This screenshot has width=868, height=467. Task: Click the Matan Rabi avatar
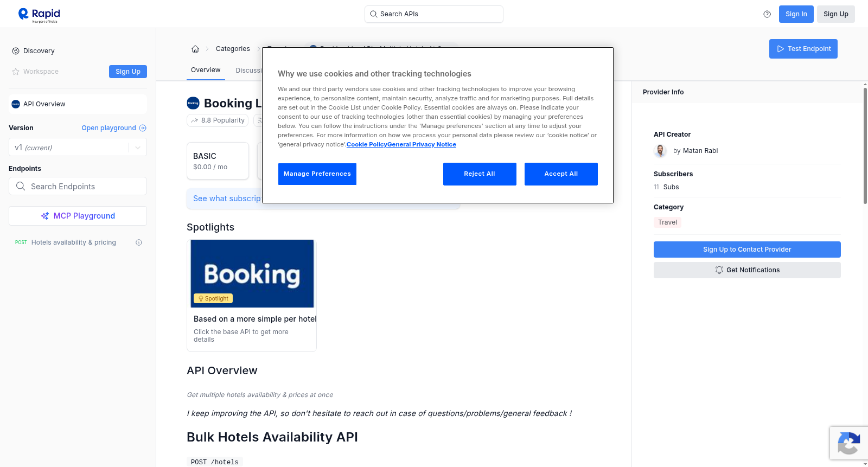(x=660, y=151)
